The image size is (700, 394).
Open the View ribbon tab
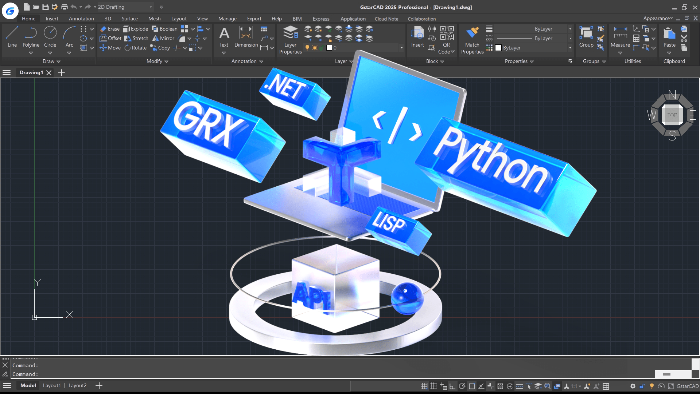point(202,19)
